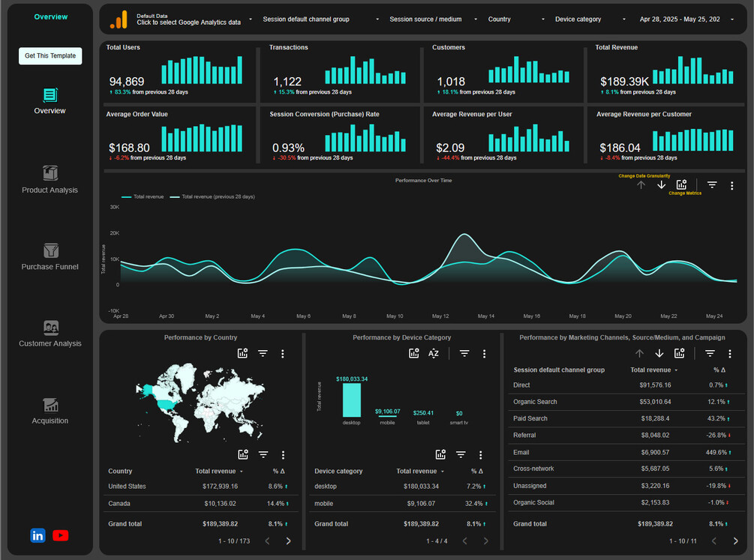Open Product Analysis page label

point(50,190)
